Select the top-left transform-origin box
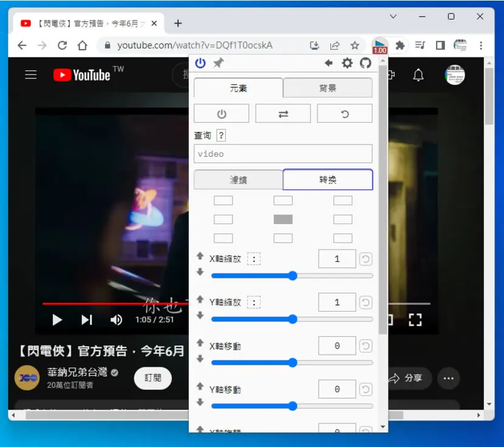This screenshot has height=447, width=504. pos(223,200)
